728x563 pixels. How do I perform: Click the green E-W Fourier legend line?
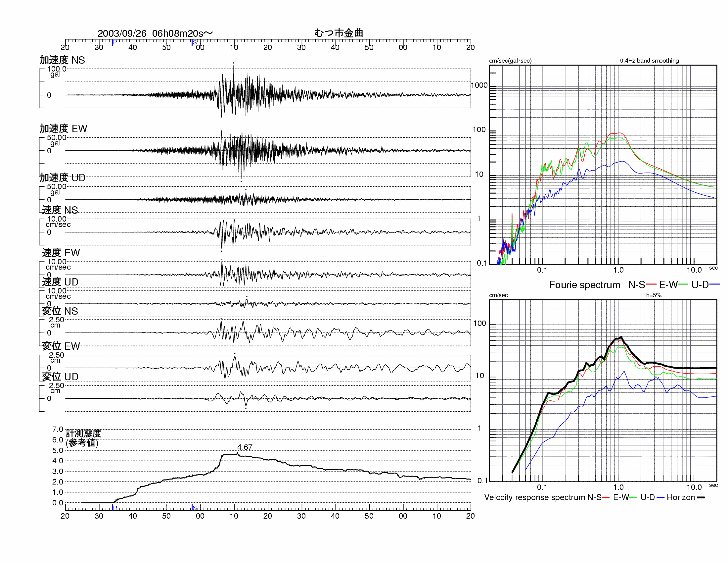[x=683, y=284]
